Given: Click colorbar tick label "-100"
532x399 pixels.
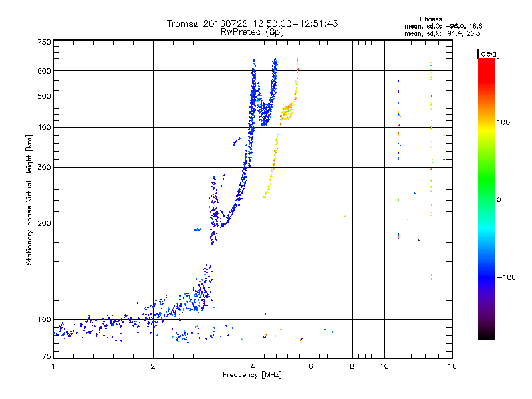Looking at the screenshot, I should (506, 277).
